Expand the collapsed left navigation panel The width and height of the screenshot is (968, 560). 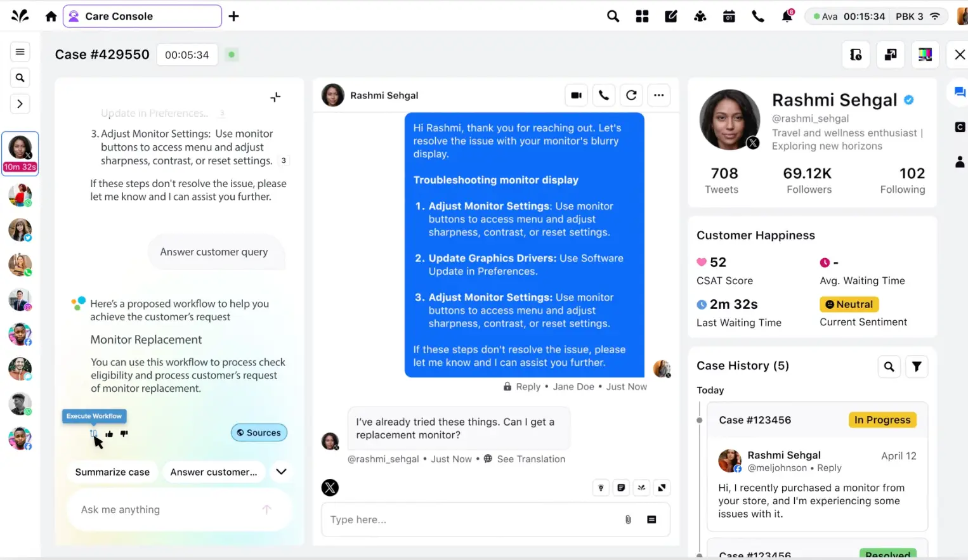point(20,103)
